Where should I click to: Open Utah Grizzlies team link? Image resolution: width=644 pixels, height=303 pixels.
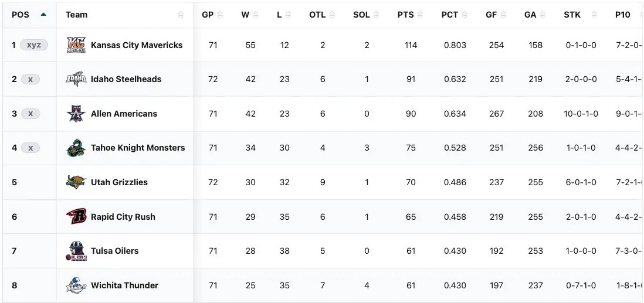click(x=119, y=182)
